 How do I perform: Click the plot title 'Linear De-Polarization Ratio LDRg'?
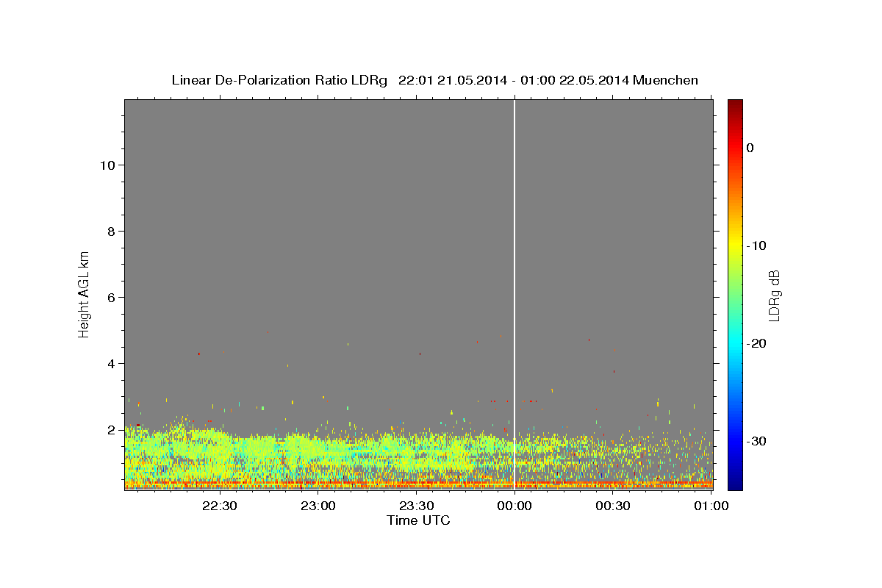coord(279,80)
